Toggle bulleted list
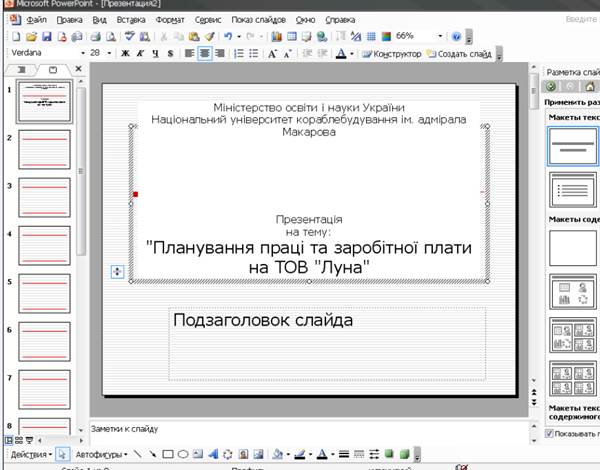The width and height of the screenshot is (600, 470). tap(254, 54)
